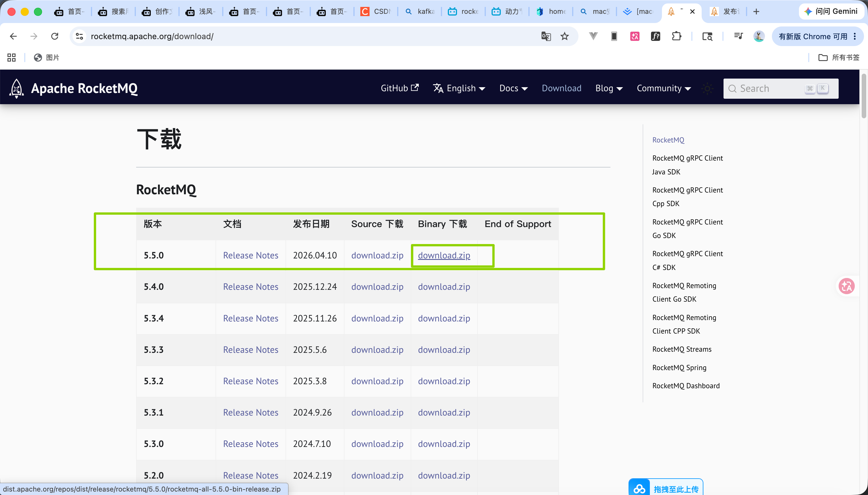Close the active RocketMQ tab
This screenshot has height=495, width=868.
692,12
